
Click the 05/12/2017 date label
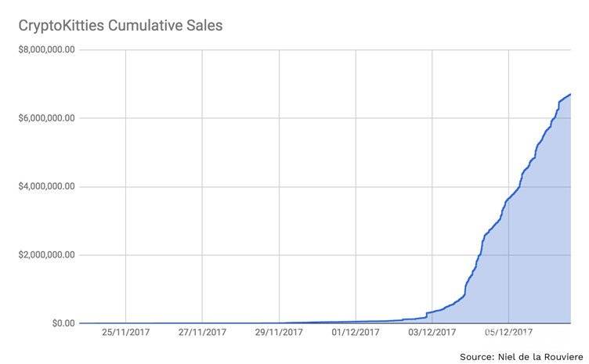[x=508, y=332]
